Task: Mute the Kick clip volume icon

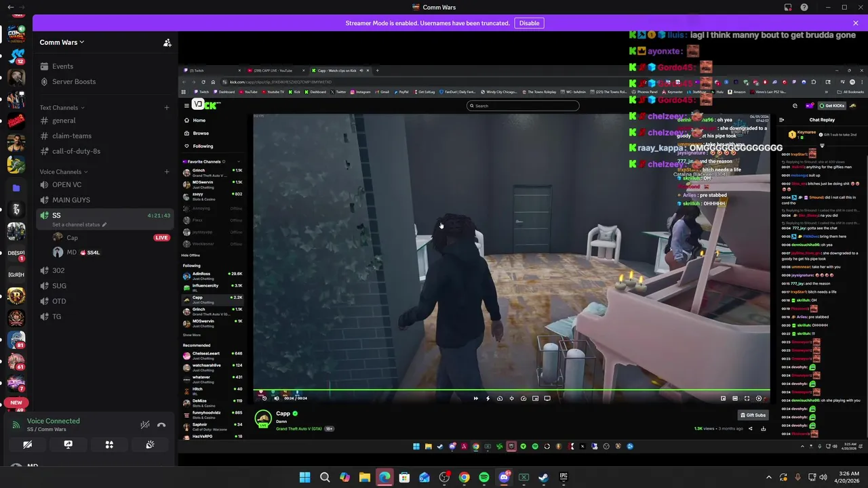Action: coord(276,399)
